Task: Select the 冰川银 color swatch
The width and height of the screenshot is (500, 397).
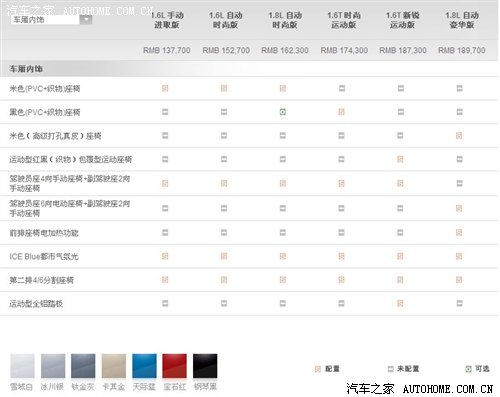Action: coord(53,366)
